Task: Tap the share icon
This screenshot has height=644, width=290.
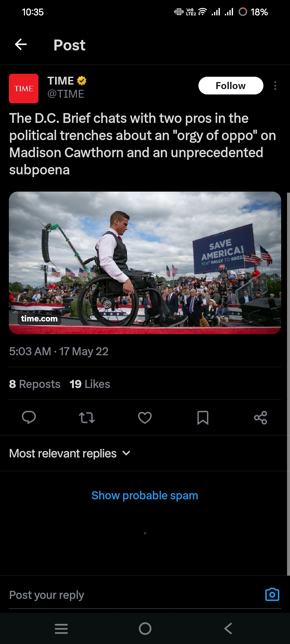Action: 260,418
